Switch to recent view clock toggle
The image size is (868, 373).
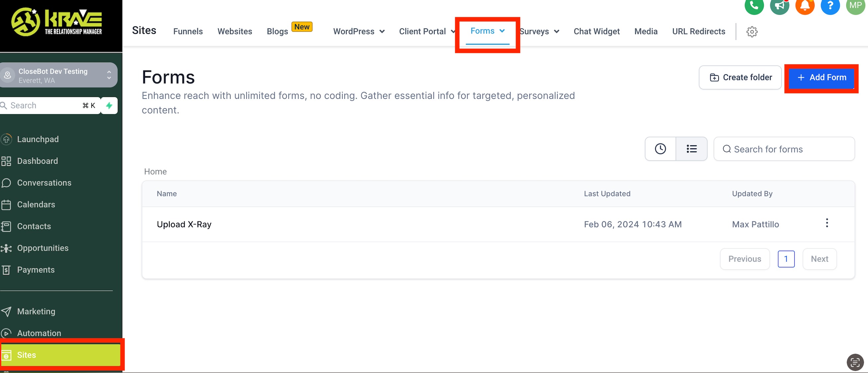(x=660, y=149)
